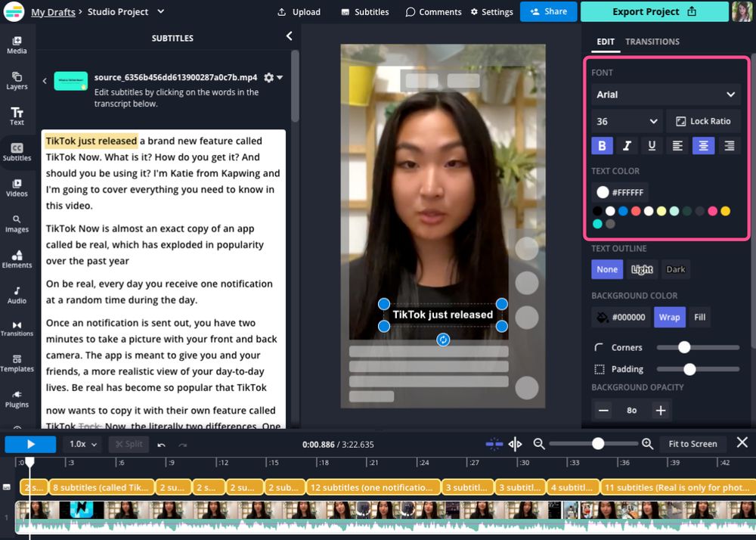Click the Export Project button
This screenshot has height=540, width=756.
click(x=655, y=12)
